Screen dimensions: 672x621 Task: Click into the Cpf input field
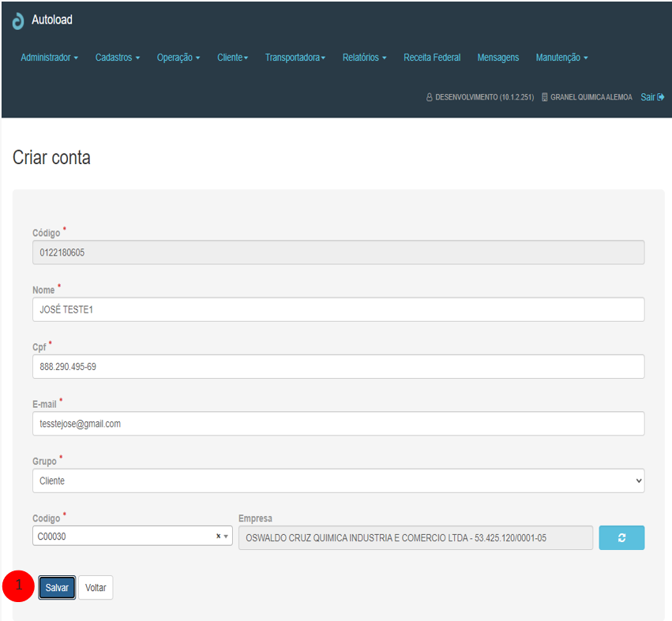tap(339, 366)
